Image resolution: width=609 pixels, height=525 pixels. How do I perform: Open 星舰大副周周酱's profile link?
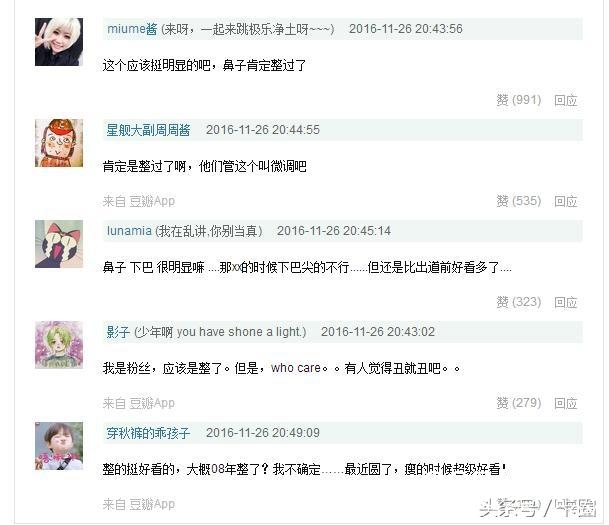148,130
